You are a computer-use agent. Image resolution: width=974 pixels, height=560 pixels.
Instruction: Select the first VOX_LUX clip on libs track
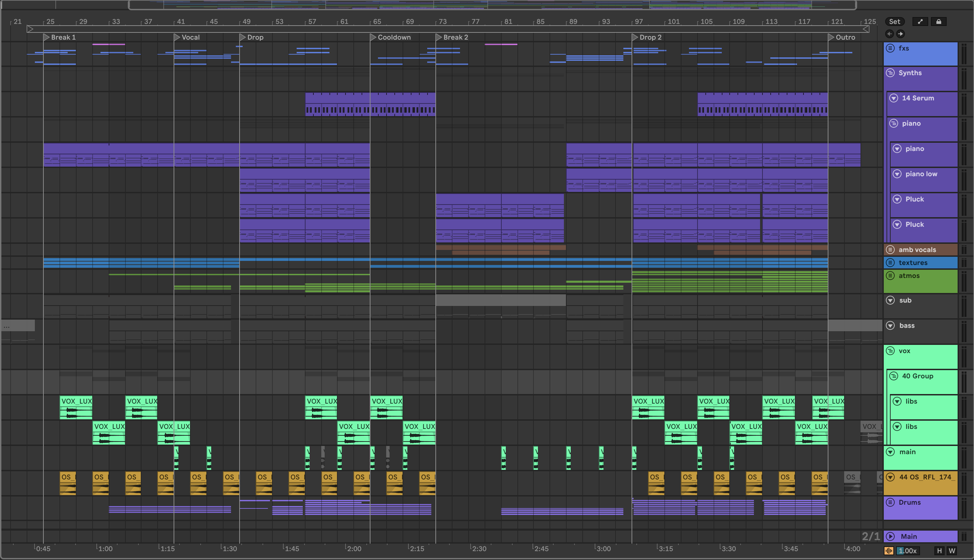76,401
